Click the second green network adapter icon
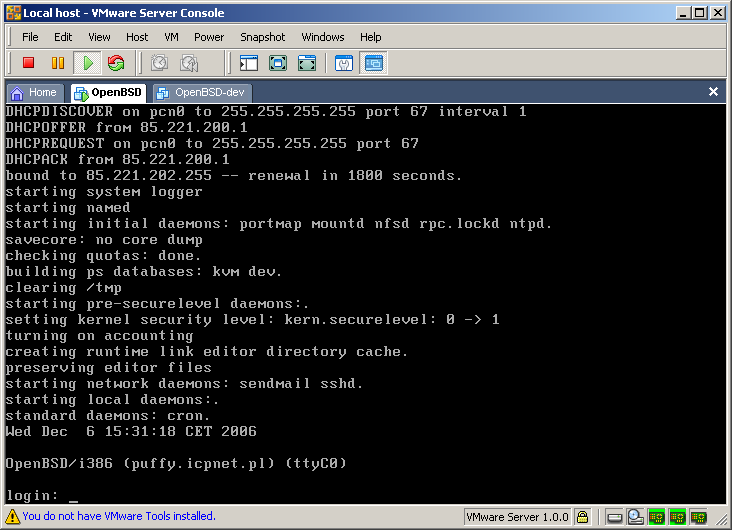The image size is (732, 530). (677, 517)
